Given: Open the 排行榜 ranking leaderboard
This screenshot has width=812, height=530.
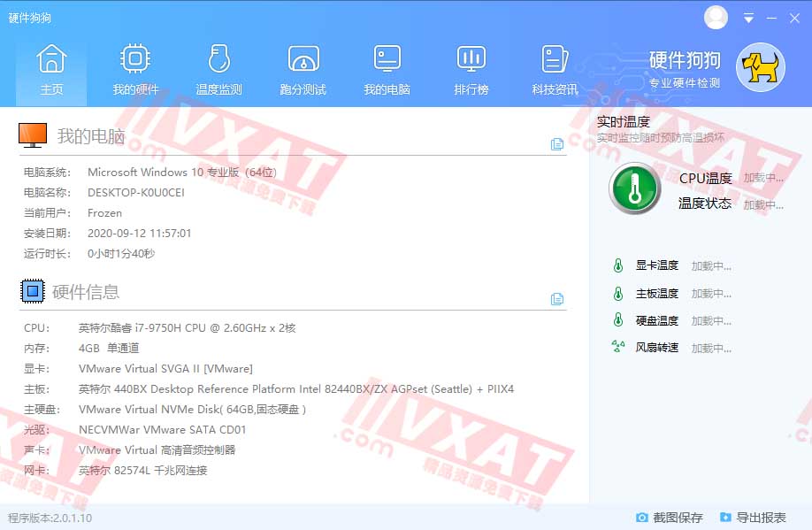Looking at the screenshot, I should pos(471,68).
